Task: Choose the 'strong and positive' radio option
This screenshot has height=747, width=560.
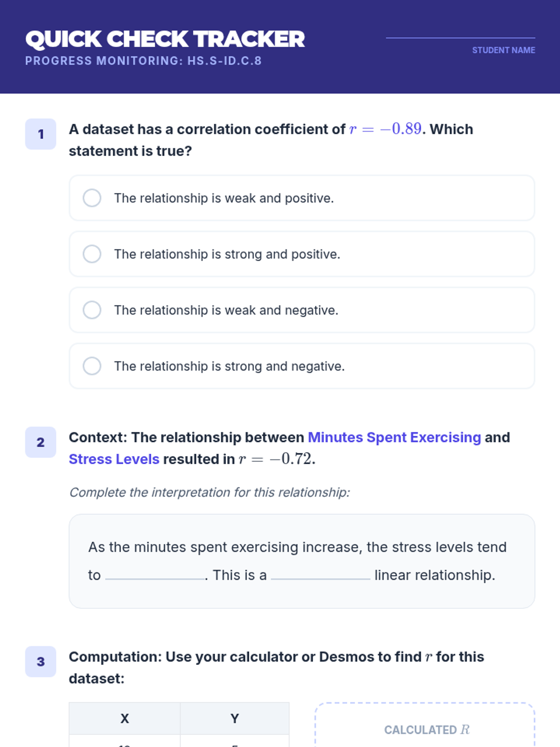Action: pyautogui.click(x=92, y=254)
